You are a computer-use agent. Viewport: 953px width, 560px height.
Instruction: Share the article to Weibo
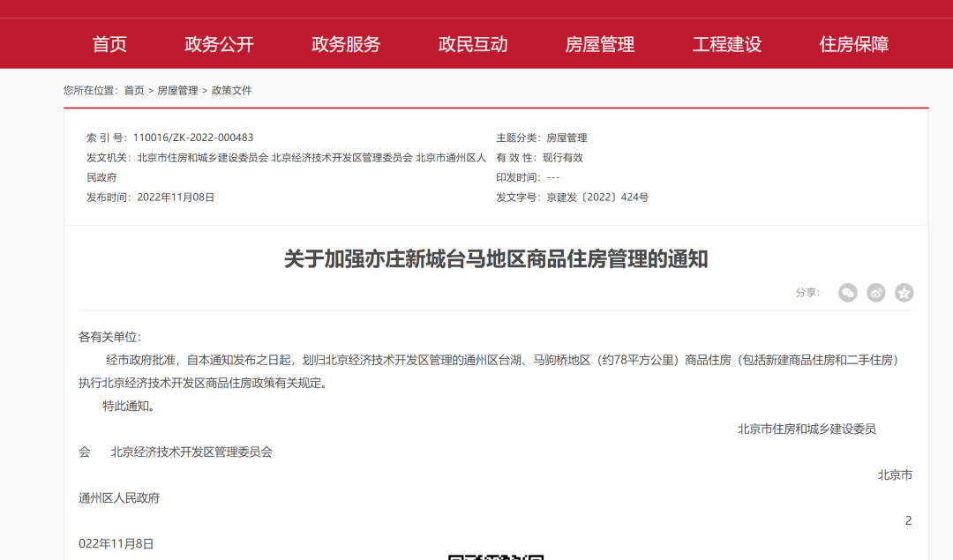876,292
